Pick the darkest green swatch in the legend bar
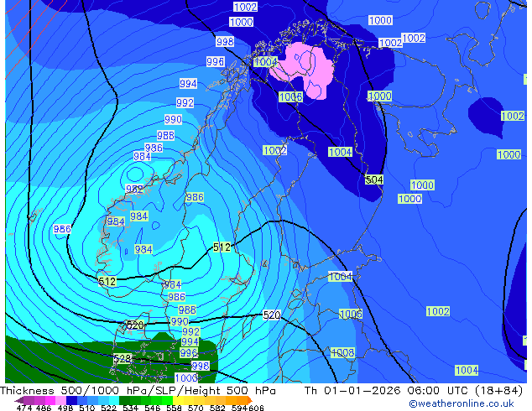Screen dimensions: 532x411 pos(124,400)
